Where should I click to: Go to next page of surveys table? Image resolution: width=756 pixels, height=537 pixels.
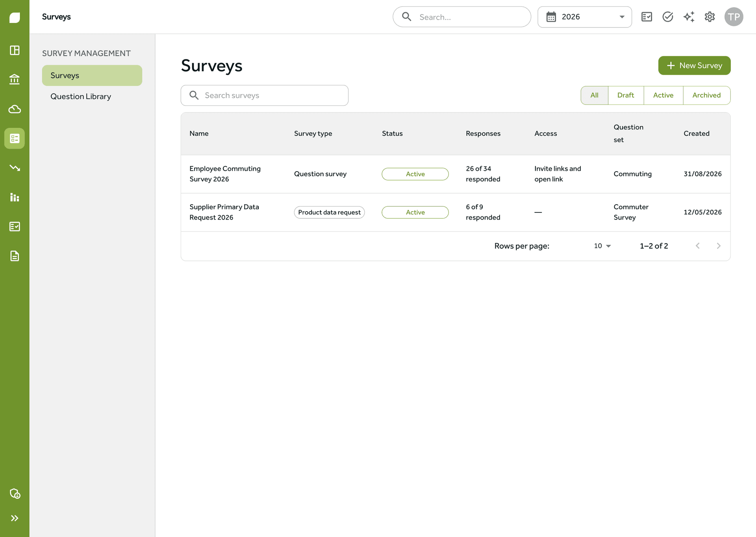coord(719,246)
